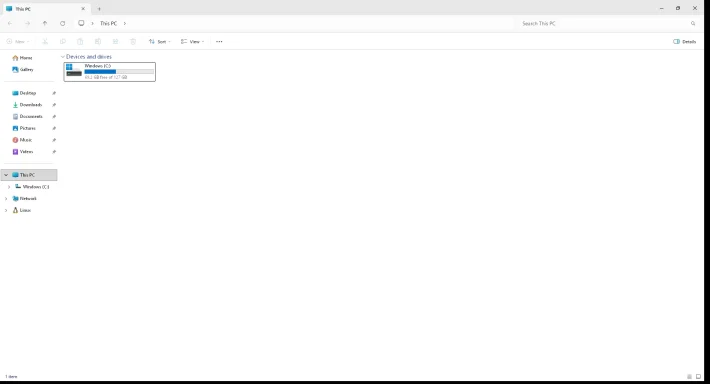Toggle pin on Pictures quick access
This screenshot has height=384, width=710.
click(x=54, y=128)
